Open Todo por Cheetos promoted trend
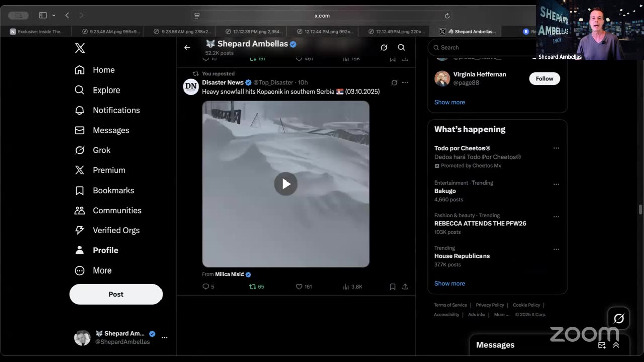This screenshot has height=362, width=644. (x=462, y=148)
